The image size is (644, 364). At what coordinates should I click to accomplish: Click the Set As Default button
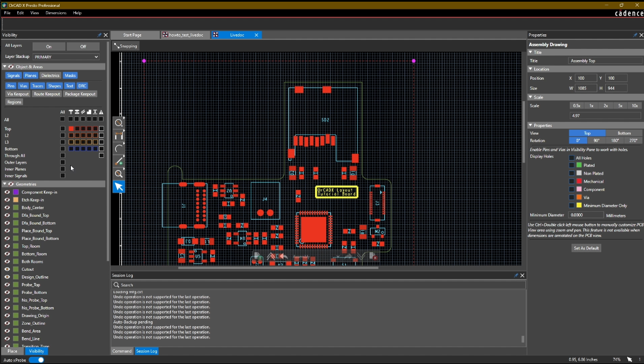586,248
